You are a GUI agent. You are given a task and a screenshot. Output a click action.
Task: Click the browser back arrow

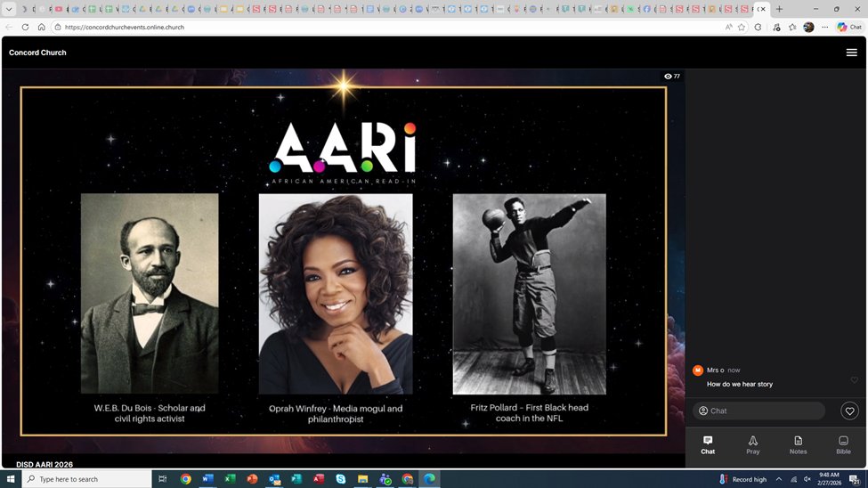[x=9, y=27]
